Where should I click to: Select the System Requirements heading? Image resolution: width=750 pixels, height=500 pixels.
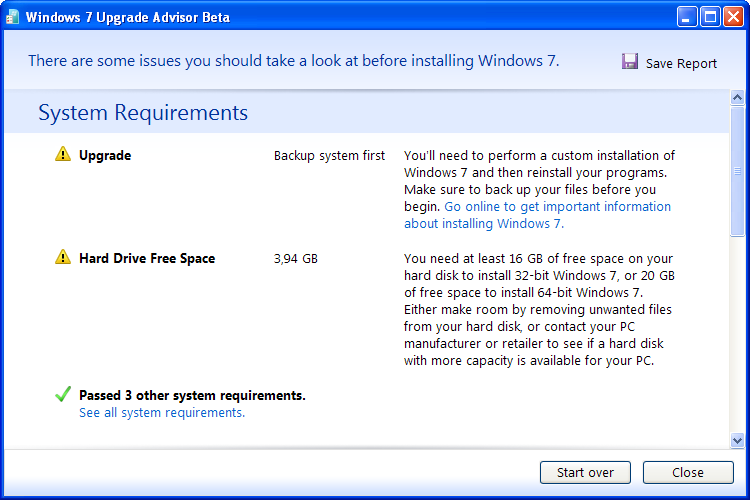(x=143, y=113)
